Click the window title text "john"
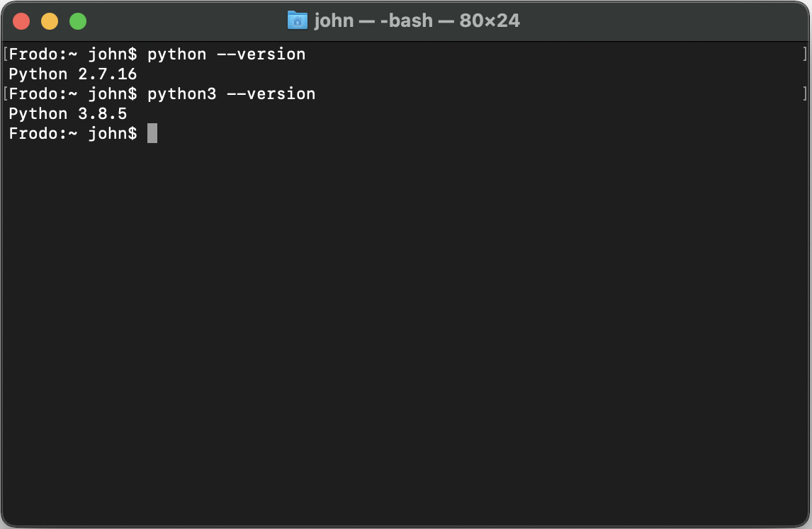Screen dimensions: 812x529 point(334,21)
